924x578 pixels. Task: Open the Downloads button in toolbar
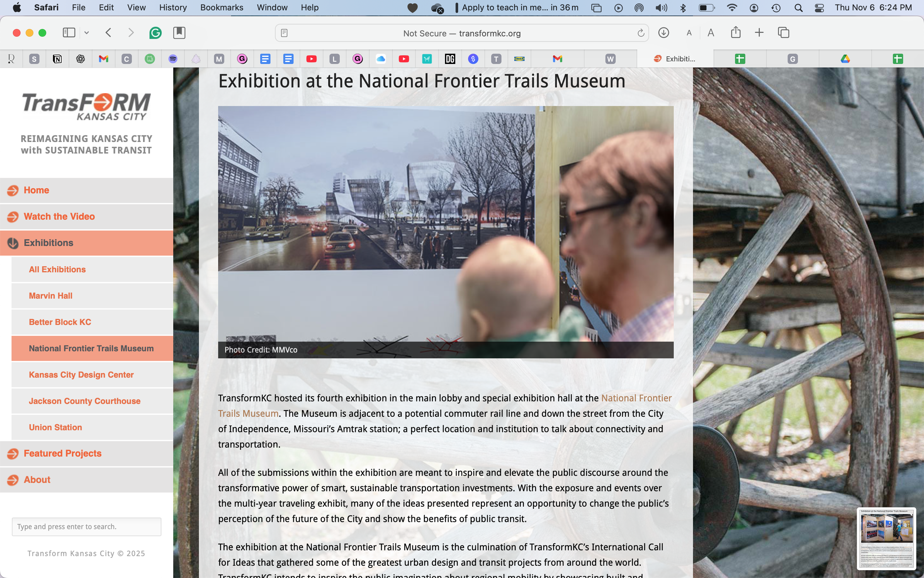(x=663, y=33)
